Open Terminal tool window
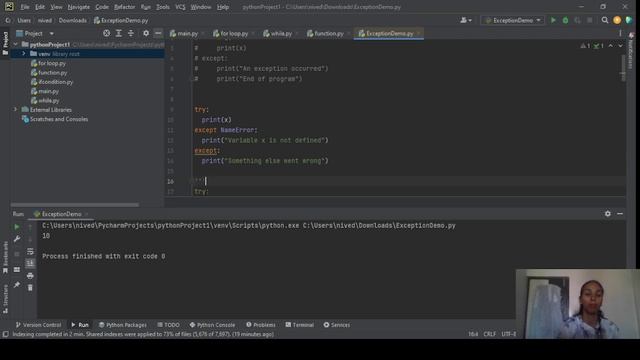The width and height of the screenshot is (640, 360). coord(300,325)
